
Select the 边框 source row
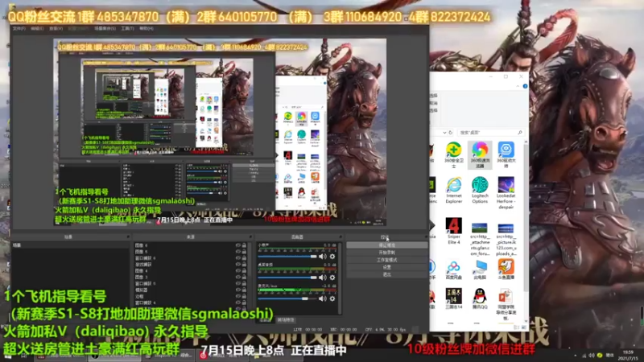(x=187, y=296)
